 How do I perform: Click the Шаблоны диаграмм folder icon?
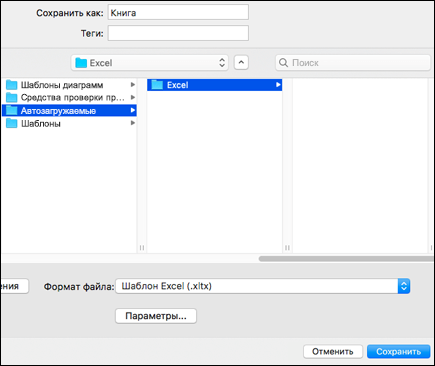click(x=11, y=85)
